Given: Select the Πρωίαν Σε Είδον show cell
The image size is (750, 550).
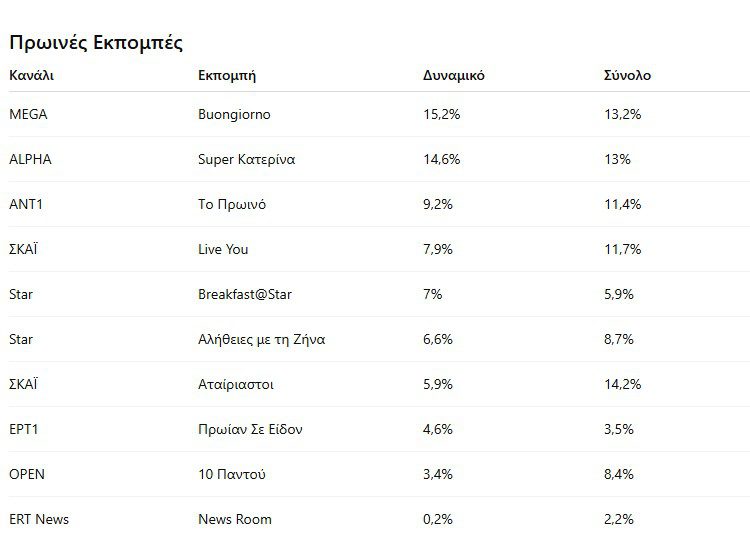Looking at the screenshot, I should 250,429.
